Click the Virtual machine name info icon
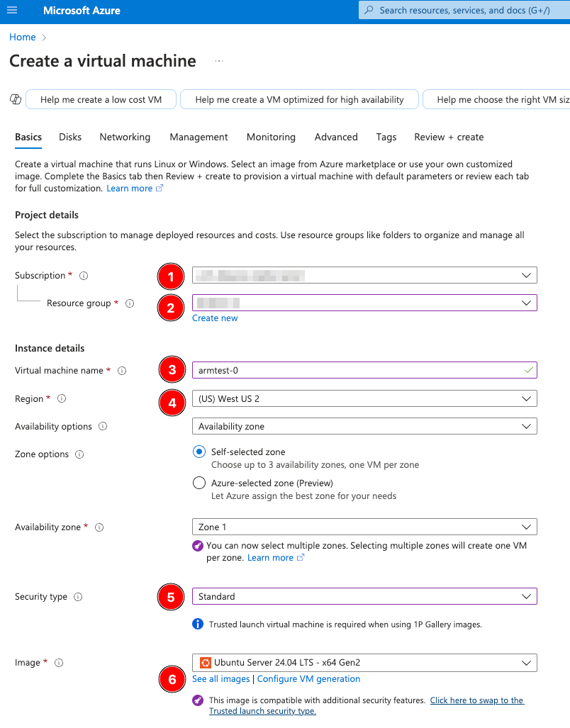Image resolution: width=570 pixels, height=728 pixels. pos(122,371)
